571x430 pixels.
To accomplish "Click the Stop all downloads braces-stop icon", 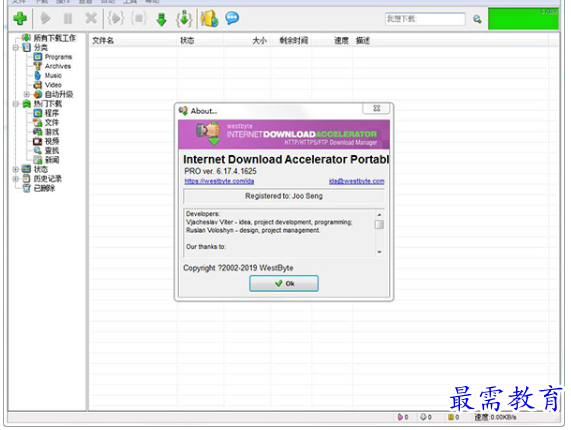I will [139, 18].
